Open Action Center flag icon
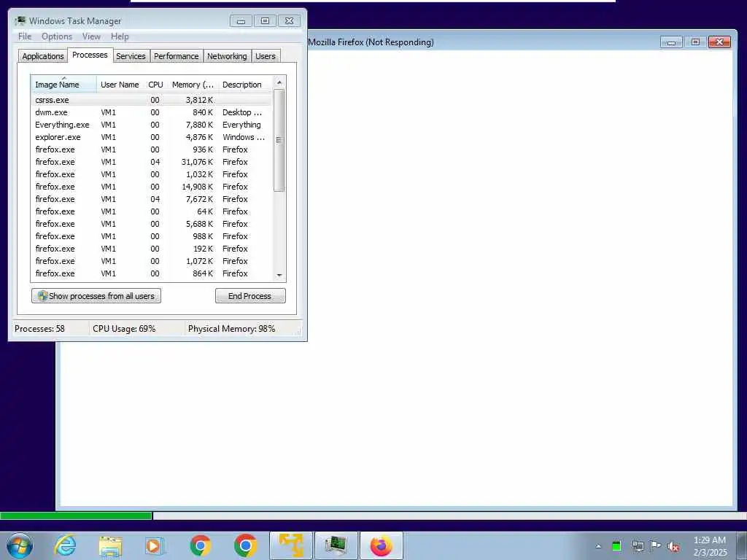Viewport: 747px width, 560px height. [656, 546]
